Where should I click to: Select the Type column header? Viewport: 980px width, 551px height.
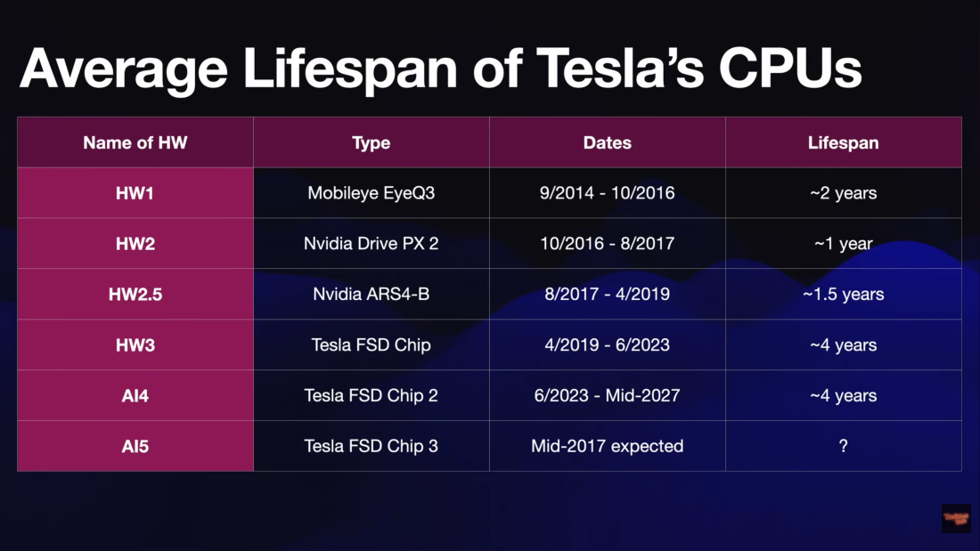coord(371,142)
